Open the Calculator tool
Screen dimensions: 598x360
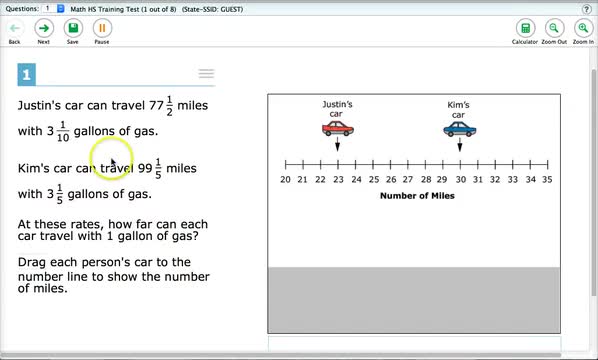(x=525, y=28)
